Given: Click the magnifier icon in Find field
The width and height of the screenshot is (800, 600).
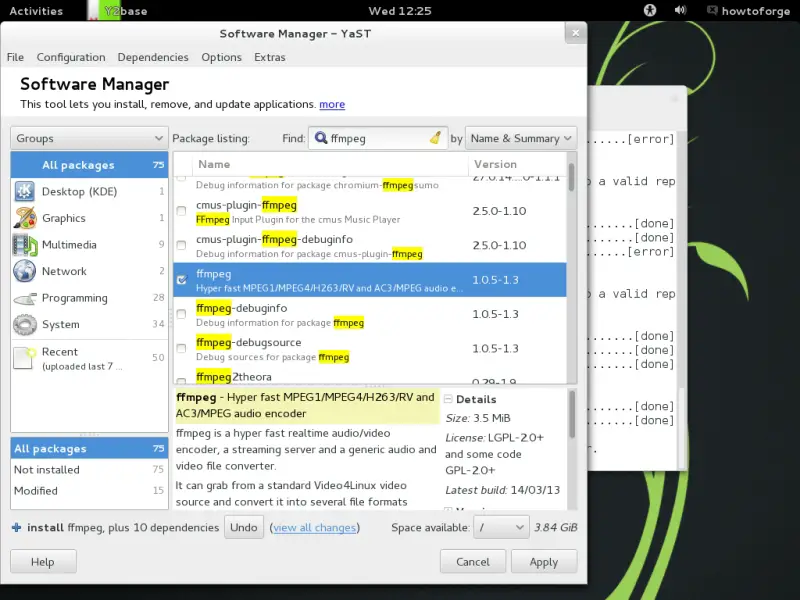Looking at the screenshot, I should pos(320,138).
